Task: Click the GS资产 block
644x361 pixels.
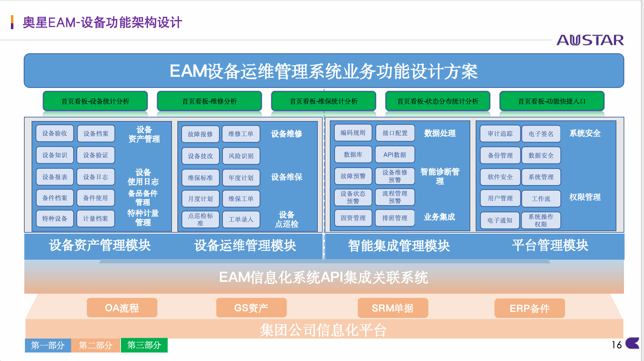Action: click(x=251, y=308)
